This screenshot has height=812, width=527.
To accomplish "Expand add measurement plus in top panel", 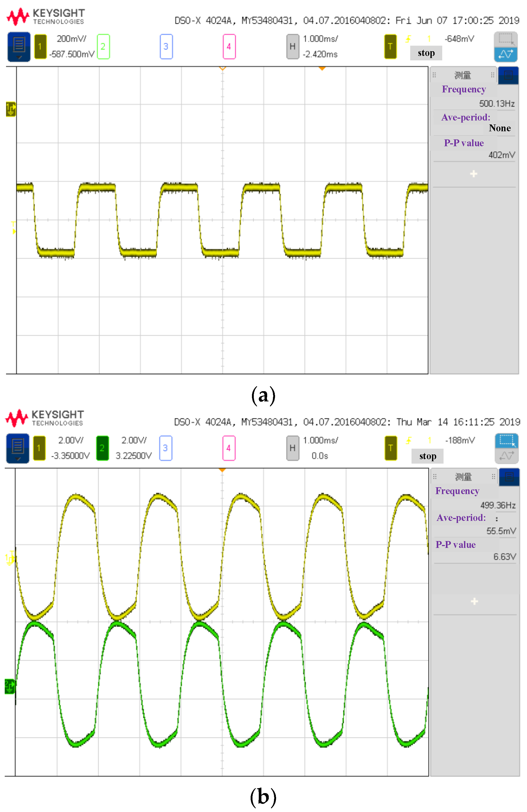I will point(473,174).
